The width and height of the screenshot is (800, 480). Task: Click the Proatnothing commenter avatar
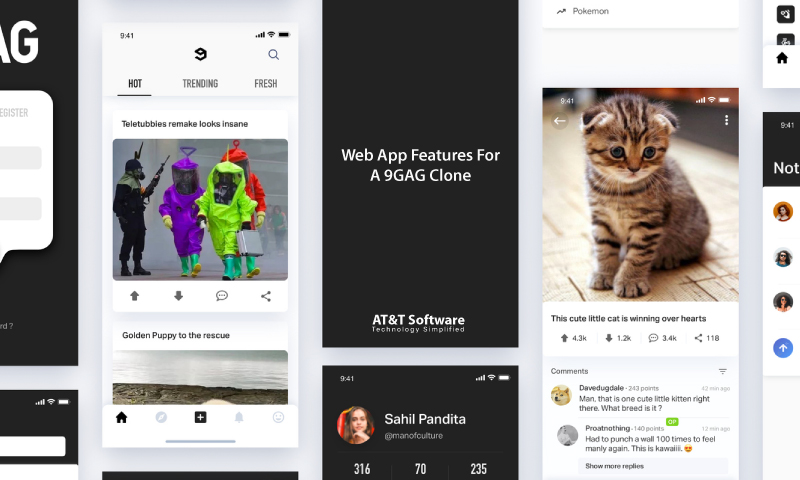tap(567, 435)
